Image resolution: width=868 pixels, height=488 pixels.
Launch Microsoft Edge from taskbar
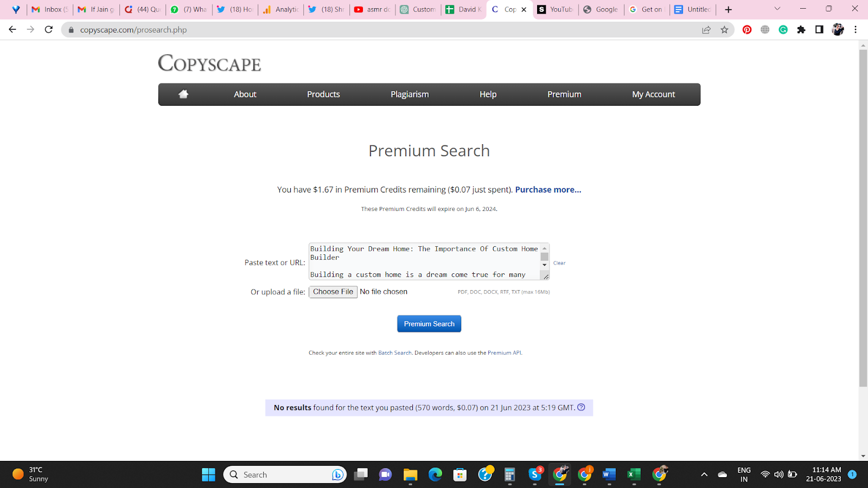click(435, 474)
